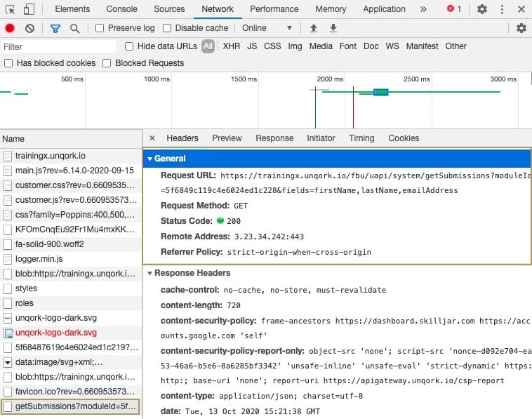The width and height of the screenshot is (532, 419).
Task: Clear the network log with the ban icon
Action: tap(30, 28)
